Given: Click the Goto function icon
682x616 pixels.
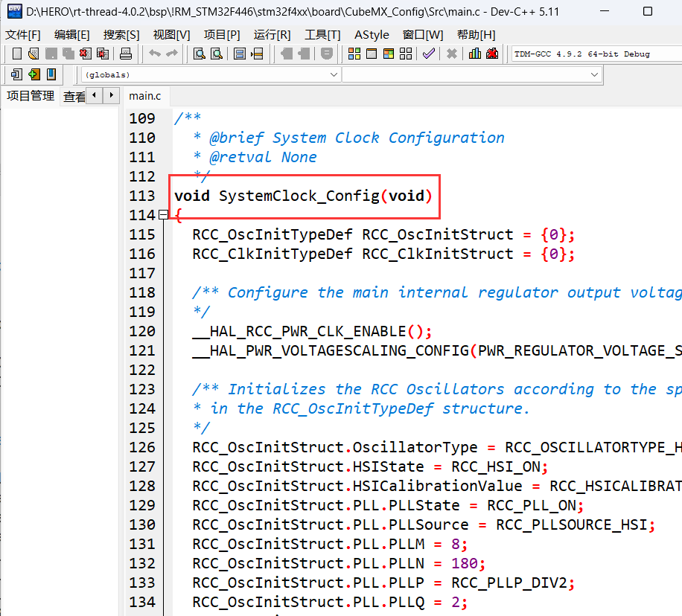Looking at the screenshot, I should tap(239, 54).
